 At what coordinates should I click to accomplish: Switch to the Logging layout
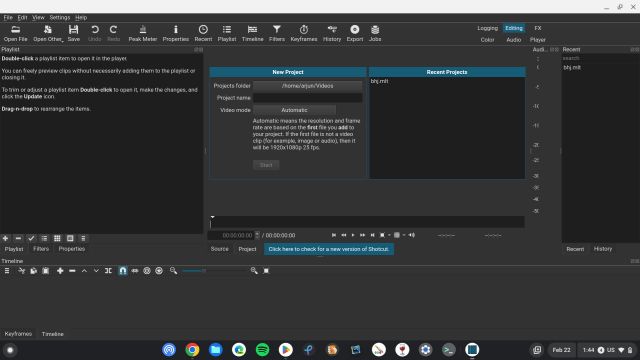coord(487,28)
